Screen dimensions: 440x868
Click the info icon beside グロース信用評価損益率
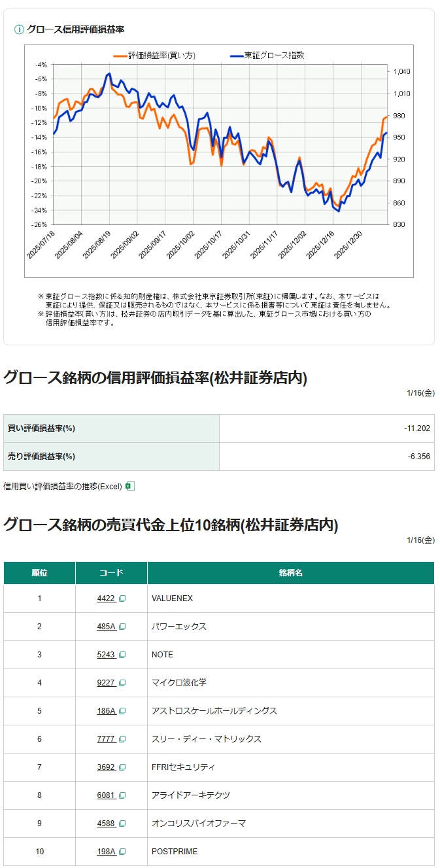click(19, 29)
